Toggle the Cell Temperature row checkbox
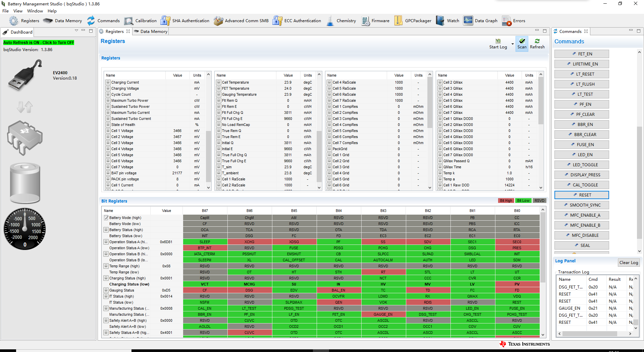 pos(218,82)
